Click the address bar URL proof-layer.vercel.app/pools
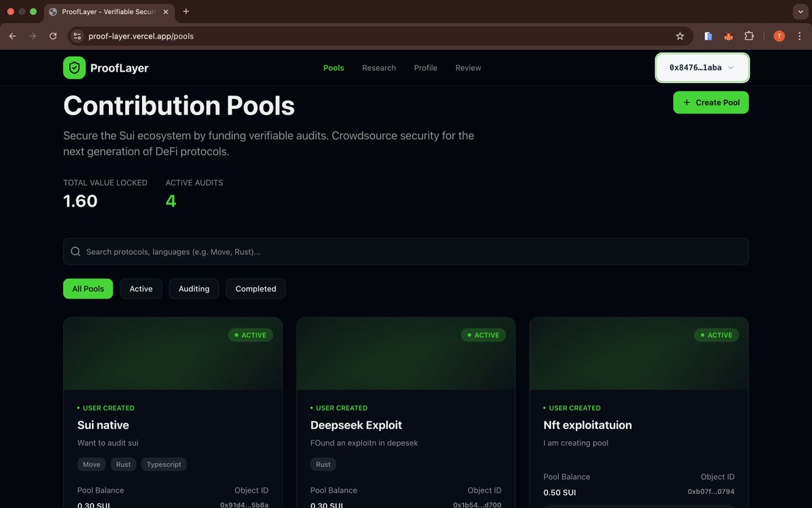The height and width of the screenshot is (508, 812). tap(141, 36)
